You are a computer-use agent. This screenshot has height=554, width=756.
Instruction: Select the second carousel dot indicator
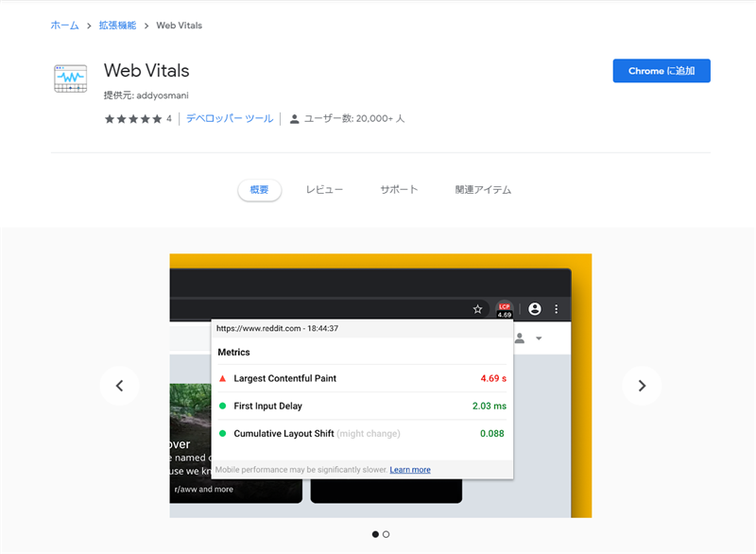coord(387,534)
